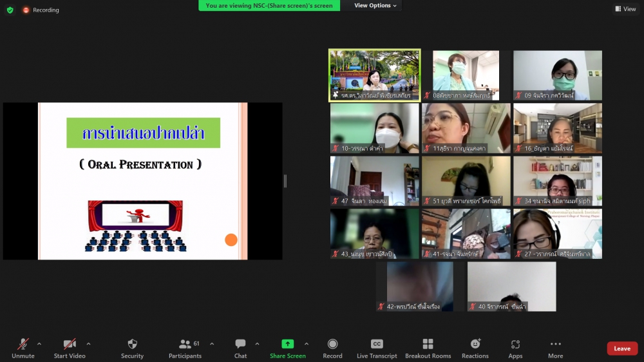Open the Chat panel
The width and height of the screenshot is (644, 362).
click(240, 345)
